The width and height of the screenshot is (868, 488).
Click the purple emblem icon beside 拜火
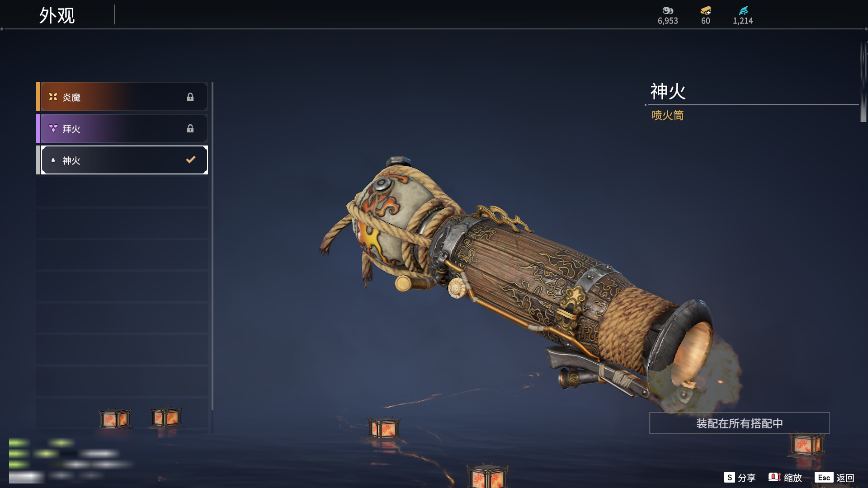[x=53, y=128]
